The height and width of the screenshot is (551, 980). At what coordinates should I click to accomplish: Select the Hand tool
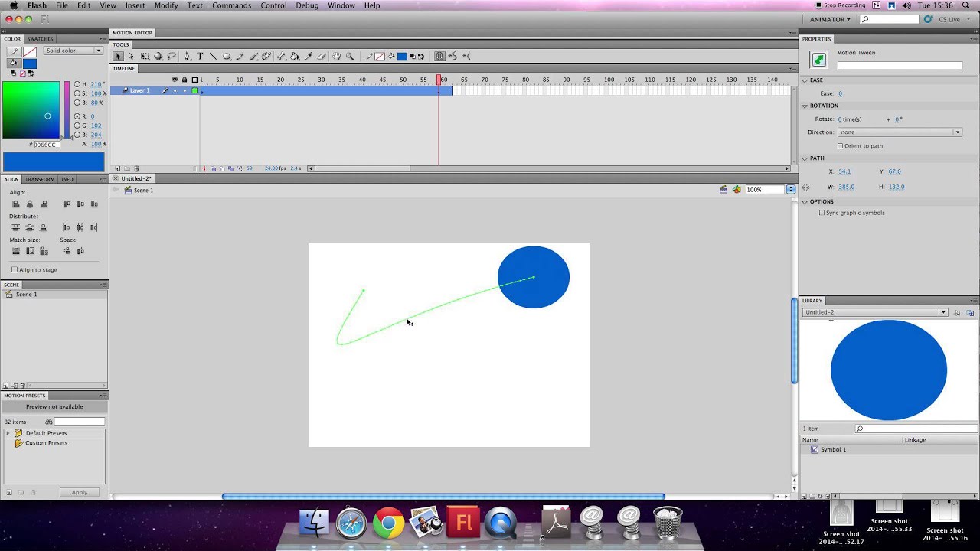336,56
